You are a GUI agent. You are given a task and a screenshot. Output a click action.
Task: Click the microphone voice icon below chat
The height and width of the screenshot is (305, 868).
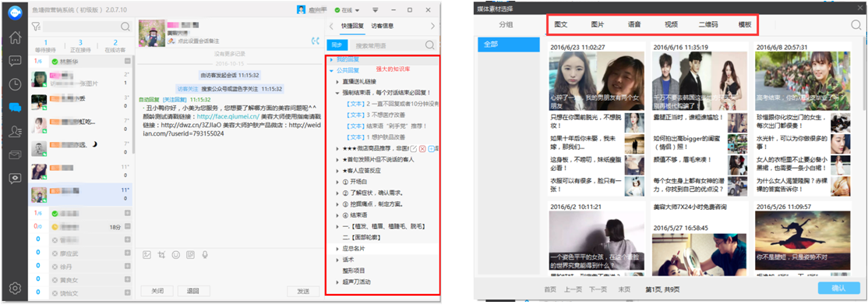[x=205, y=254]
